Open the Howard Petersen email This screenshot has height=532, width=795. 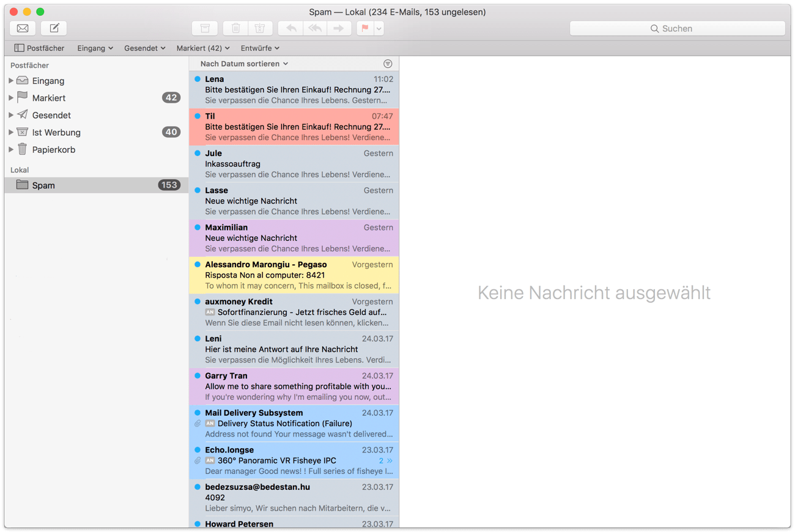coord(294,523)
